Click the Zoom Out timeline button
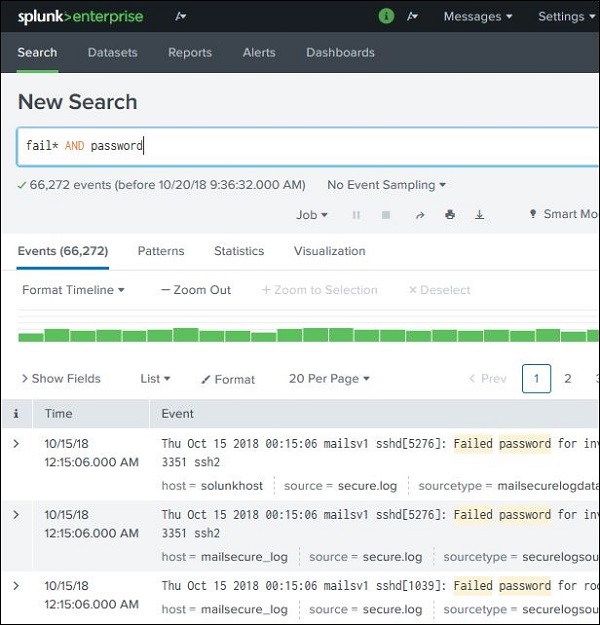The image size is (600, 625). click(196, 290)
